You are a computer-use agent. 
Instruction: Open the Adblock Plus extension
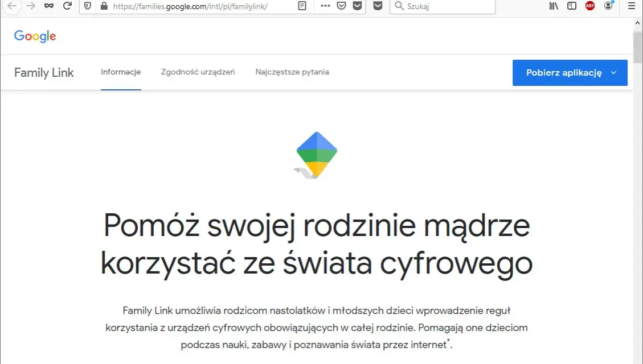pos(590,6)
